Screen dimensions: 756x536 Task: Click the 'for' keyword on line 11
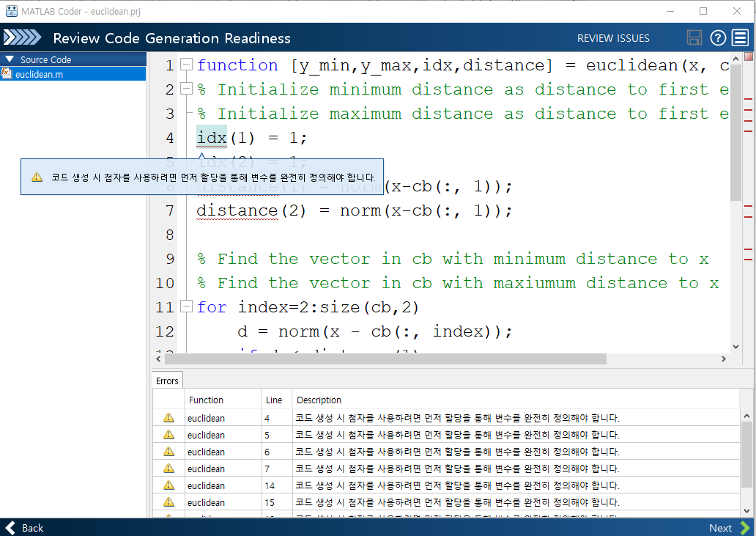pyautogui.click(x=212, y=307)
